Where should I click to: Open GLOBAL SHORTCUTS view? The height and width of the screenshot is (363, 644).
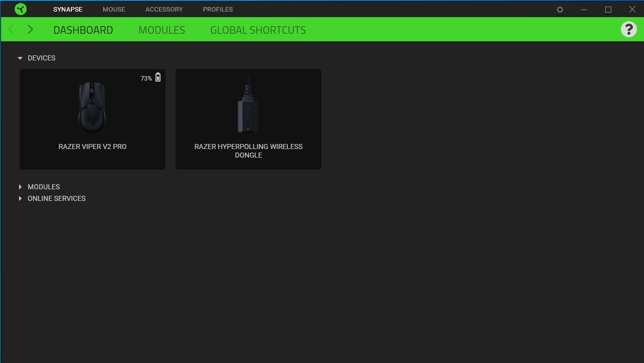click(x=258, y=30)
